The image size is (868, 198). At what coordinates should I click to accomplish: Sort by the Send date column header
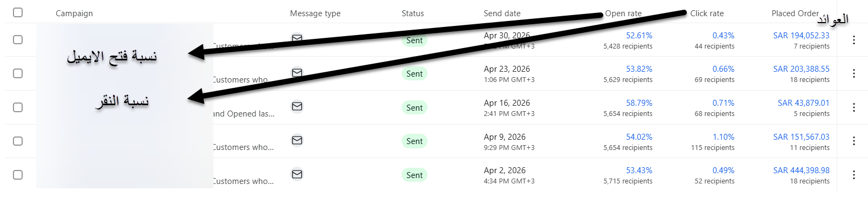(x=502, y=13)
